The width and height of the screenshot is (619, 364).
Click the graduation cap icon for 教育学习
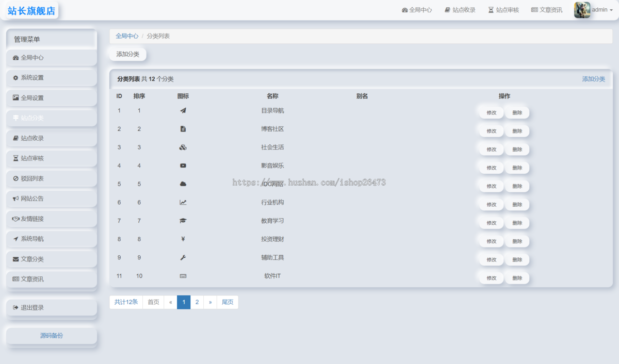click(183, 221)
